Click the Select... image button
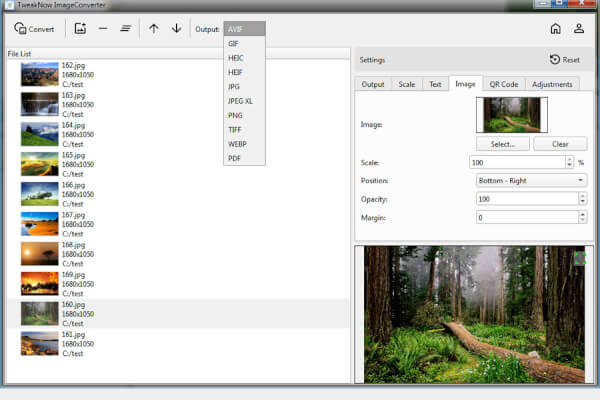600x400 pixels. pos(502,144)
